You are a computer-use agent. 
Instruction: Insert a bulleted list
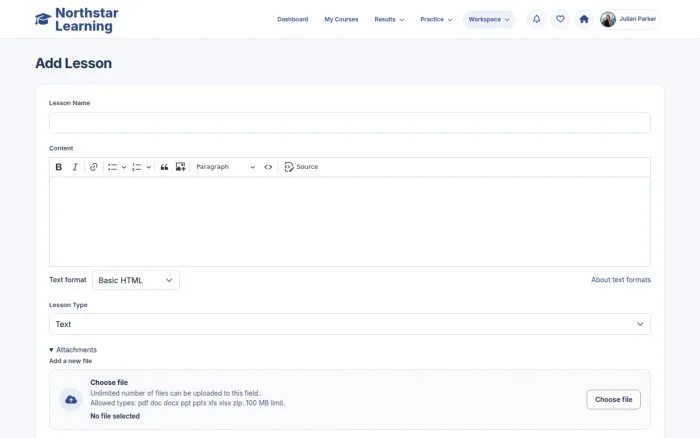[112, 167]
